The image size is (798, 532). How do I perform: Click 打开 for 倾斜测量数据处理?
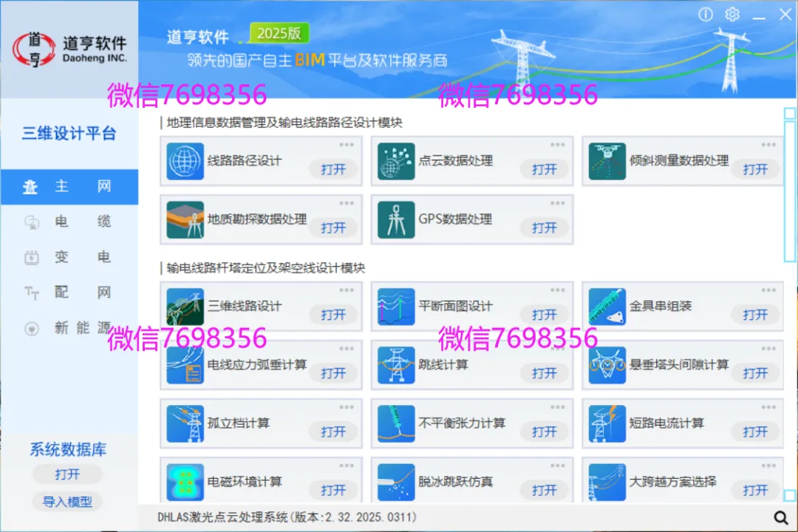(x=755, y=169)
